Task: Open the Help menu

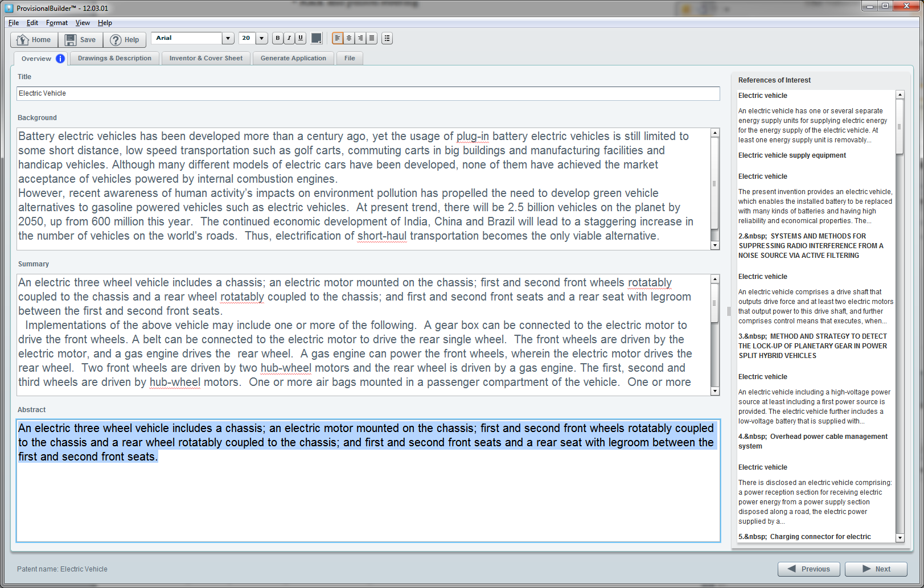Action: point(105,23)
